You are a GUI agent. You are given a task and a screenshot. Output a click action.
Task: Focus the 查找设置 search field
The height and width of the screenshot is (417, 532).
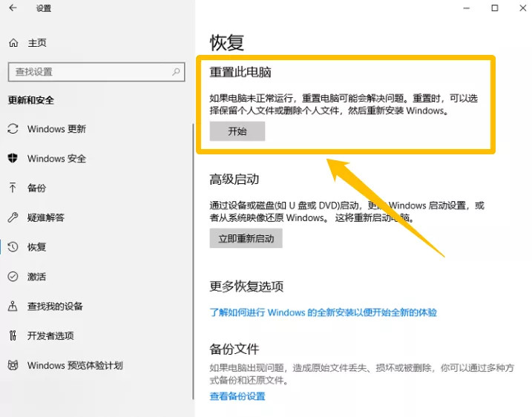coord(96,71)
